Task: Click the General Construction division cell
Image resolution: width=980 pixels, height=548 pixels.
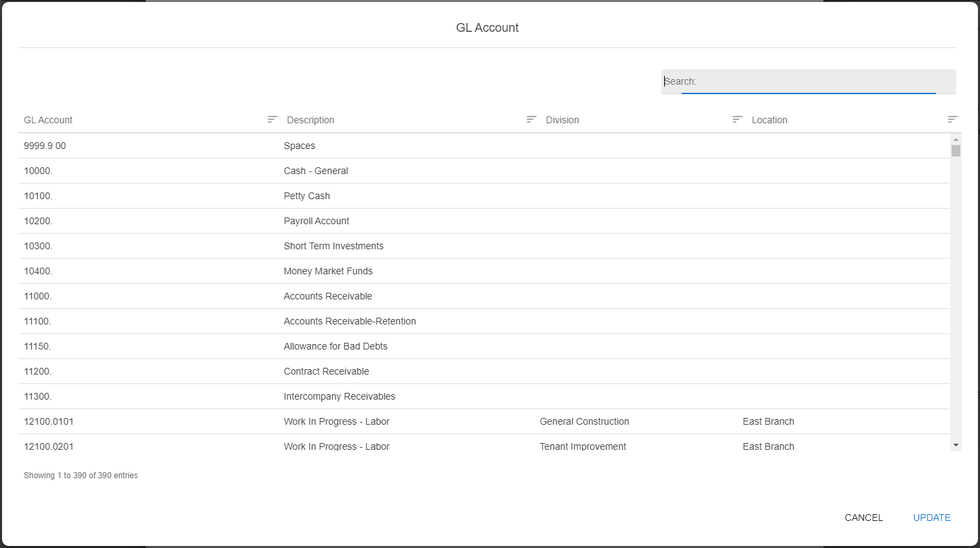Action: pyautogui.click(x=584, y=421)
